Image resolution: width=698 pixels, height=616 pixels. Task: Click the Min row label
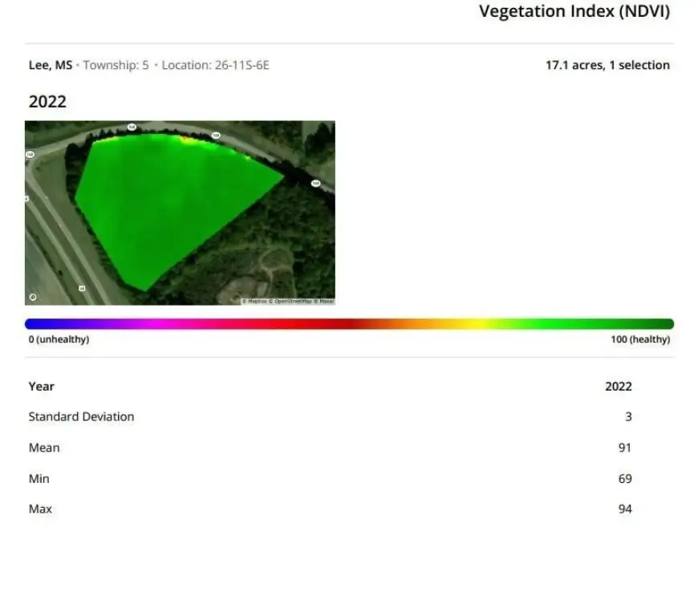coord(39,479)
